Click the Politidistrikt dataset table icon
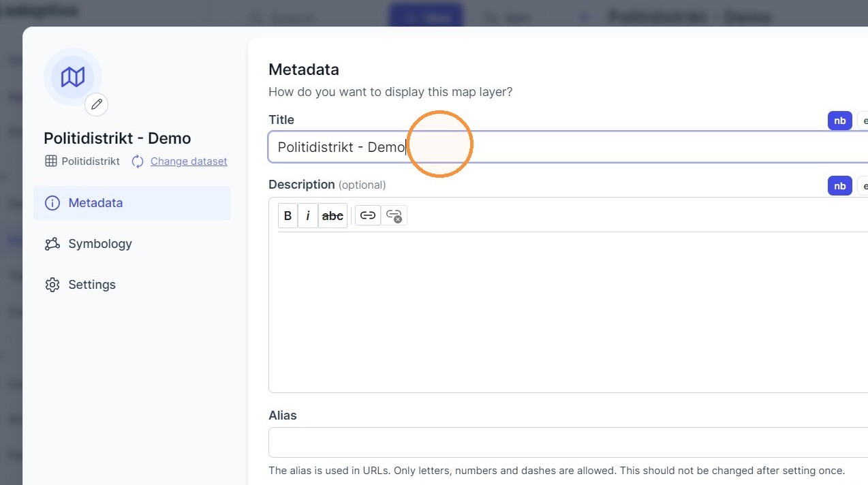 coord(51,161)
